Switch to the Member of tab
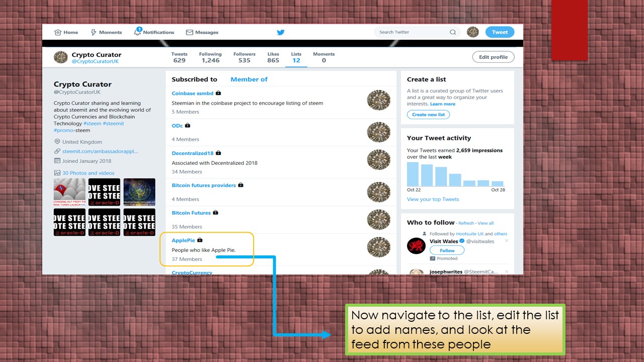 249,79
